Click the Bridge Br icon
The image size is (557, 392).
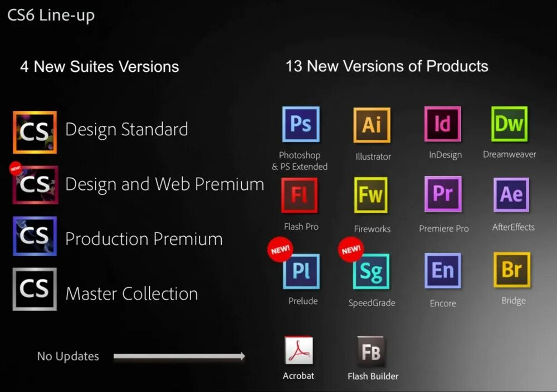click(512, 269)
